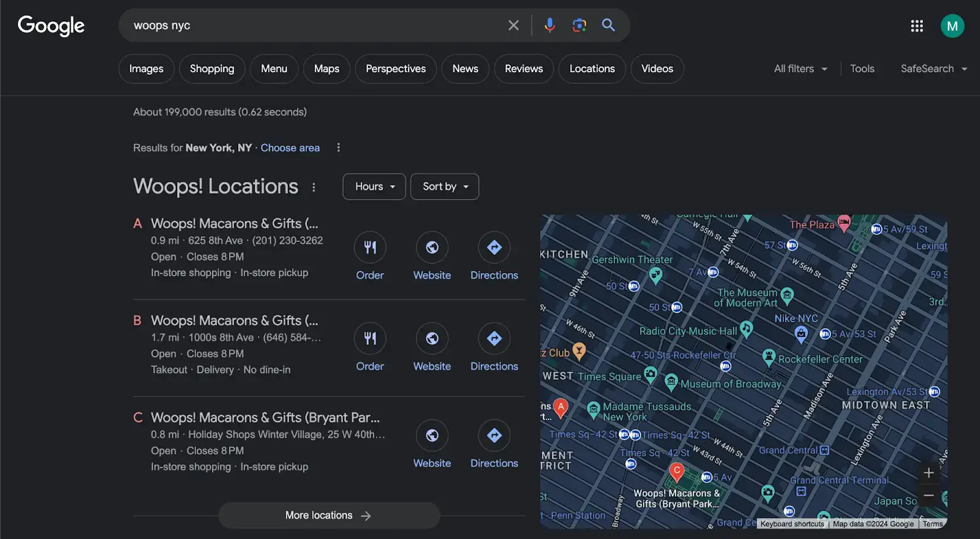Expand the Sort by dropdown
This screenshot has width=980, height=539.
point(445,187)
